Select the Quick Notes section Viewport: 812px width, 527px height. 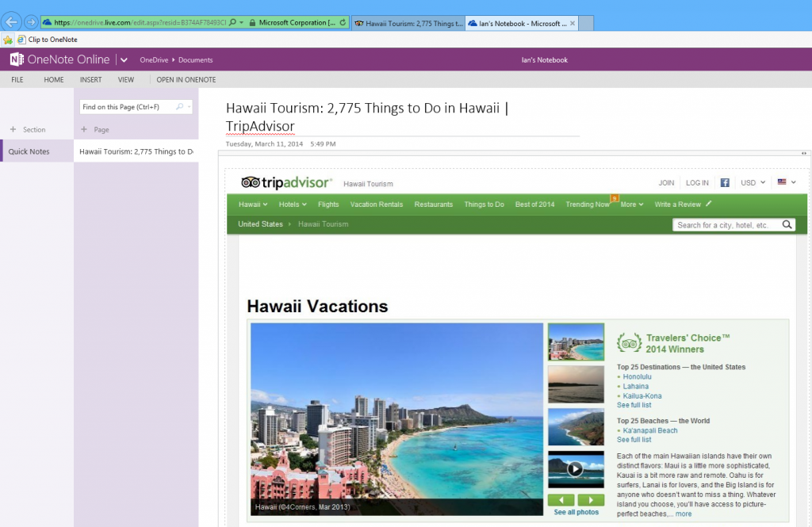pyautogui.click(x=29, y=151)
